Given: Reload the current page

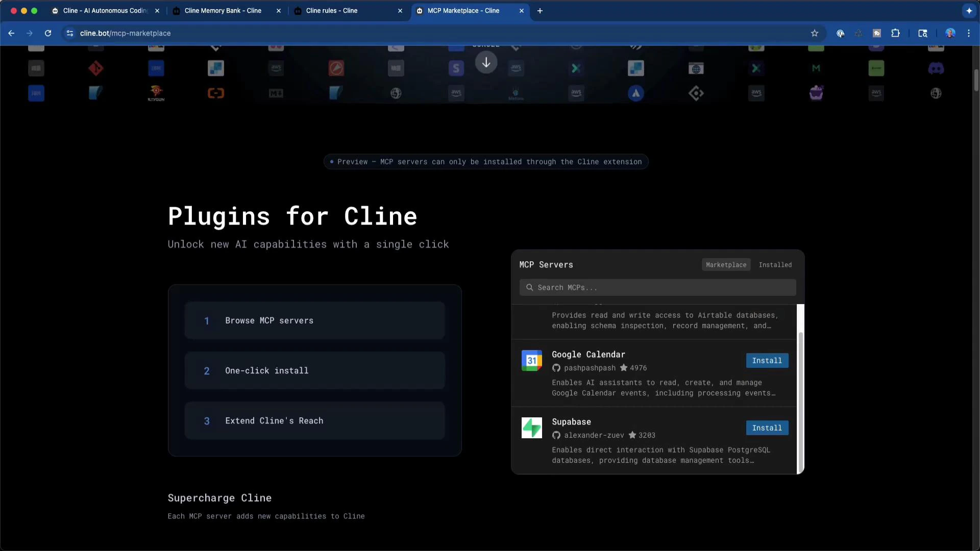Looking at the screenshot, I should pyautogui.click(x=48, y=33).
